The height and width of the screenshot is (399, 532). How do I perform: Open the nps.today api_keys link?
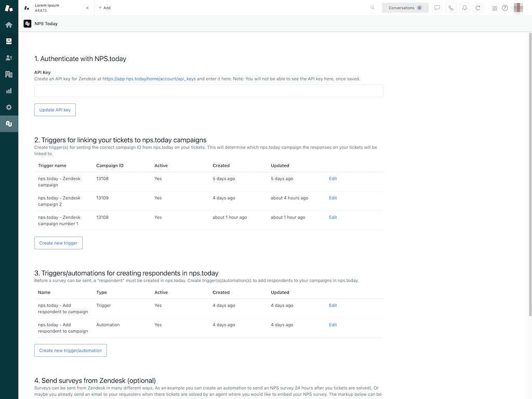click(149, 79)
